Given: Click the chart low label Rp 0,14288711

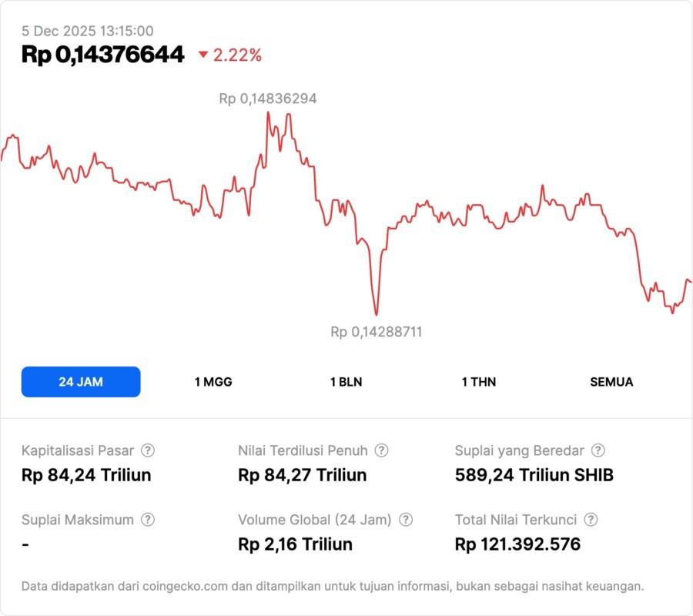Looking at the screenshot, I should [x=377, y=332].
